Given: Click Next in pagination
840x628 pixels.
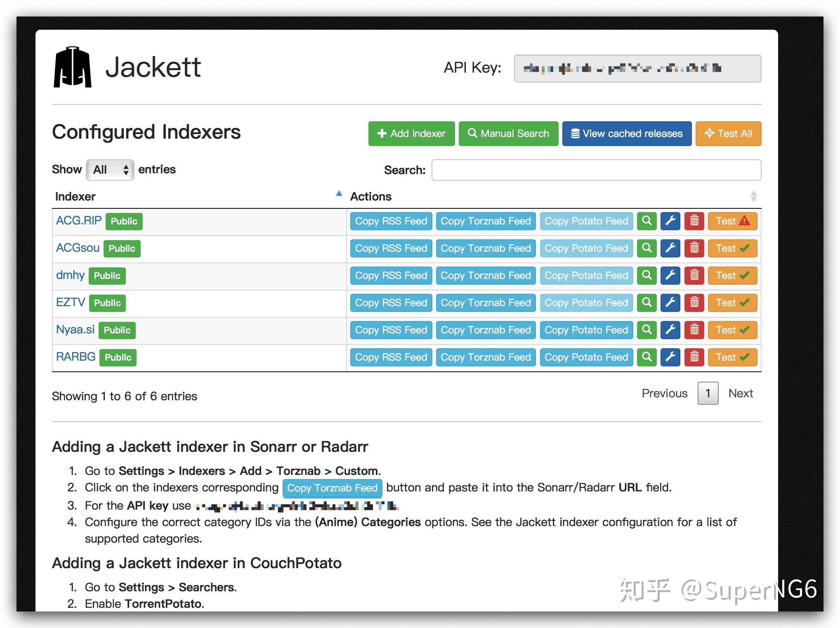Looking at the screenshot, I should coord(740,393).
